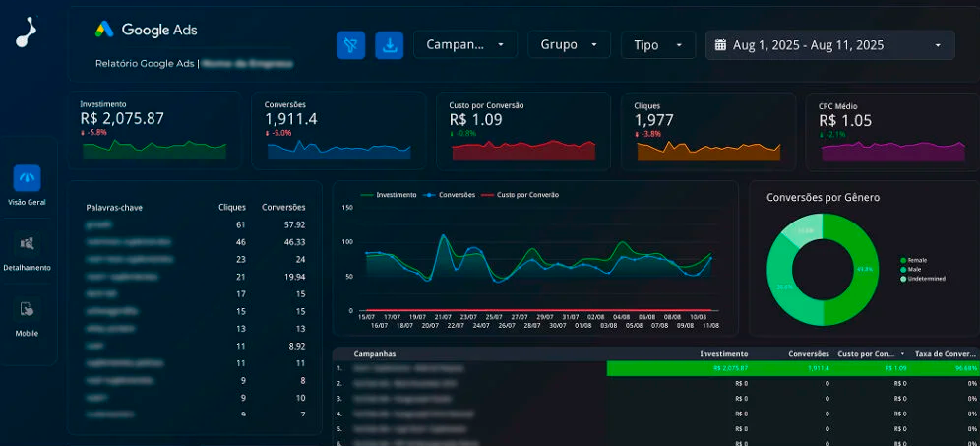The image size is (980, 446).
Task: Expand the Campanha filter dropdown
Action: (x=465, y=45)
